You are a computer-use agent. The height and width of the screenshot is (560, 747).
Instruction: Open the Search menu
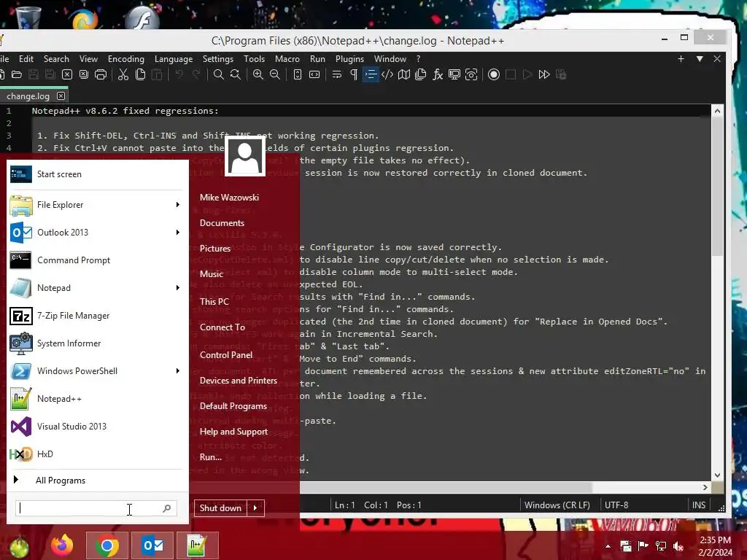(56, 59)
